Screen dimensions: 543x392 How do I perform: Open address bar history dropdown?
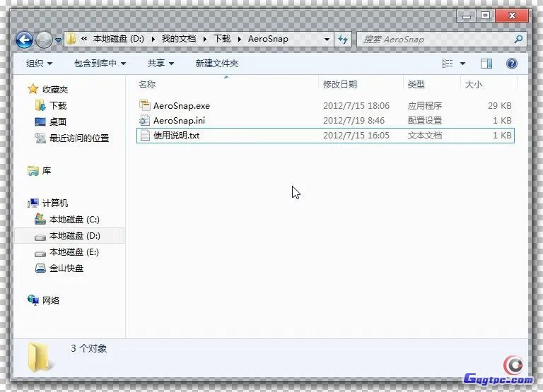pyautogui.click(x=327, y=40)
